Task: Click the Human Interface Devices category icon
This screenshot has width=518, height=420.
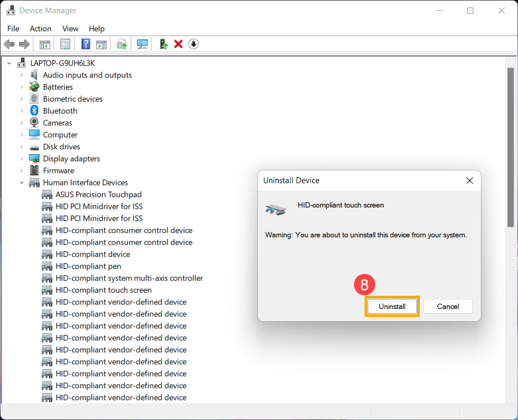Action: pyautogui.click(x=34, y=183)
